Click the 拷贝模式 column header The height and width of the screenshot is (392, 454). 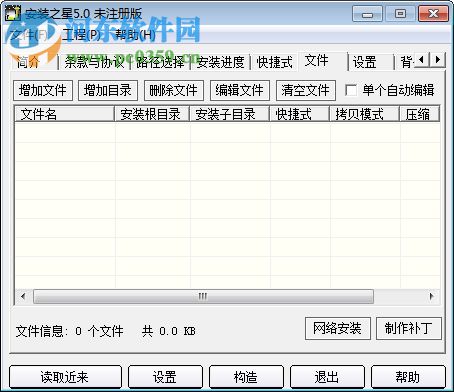click(x=364, y=114)
